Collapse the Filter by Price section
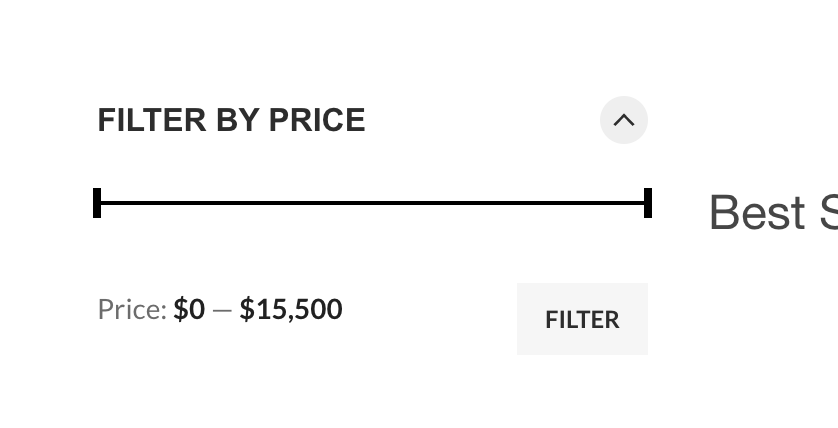Screen dimensions: 838x428 pyautogui.click(x=623, y=120)
